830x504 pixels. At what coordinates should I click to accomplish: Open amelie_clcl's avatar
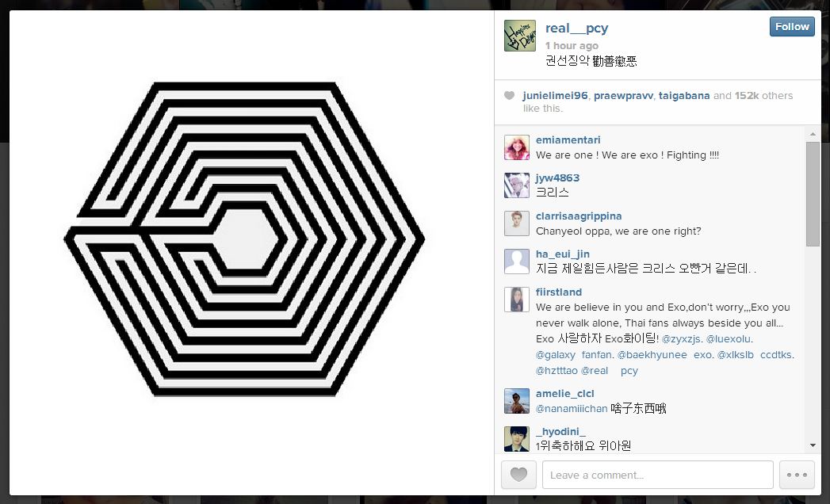(517, 401)
